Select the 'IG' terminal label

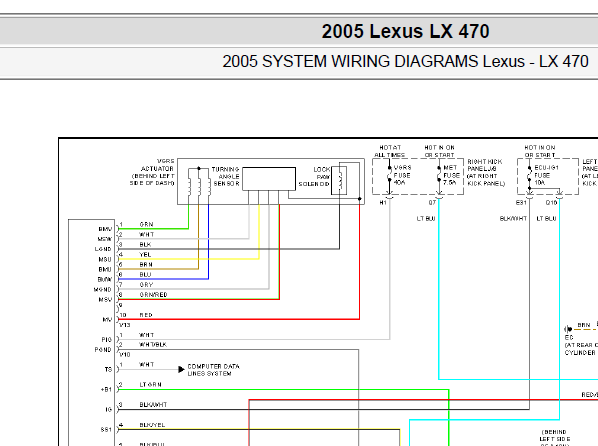click(109, 409)
